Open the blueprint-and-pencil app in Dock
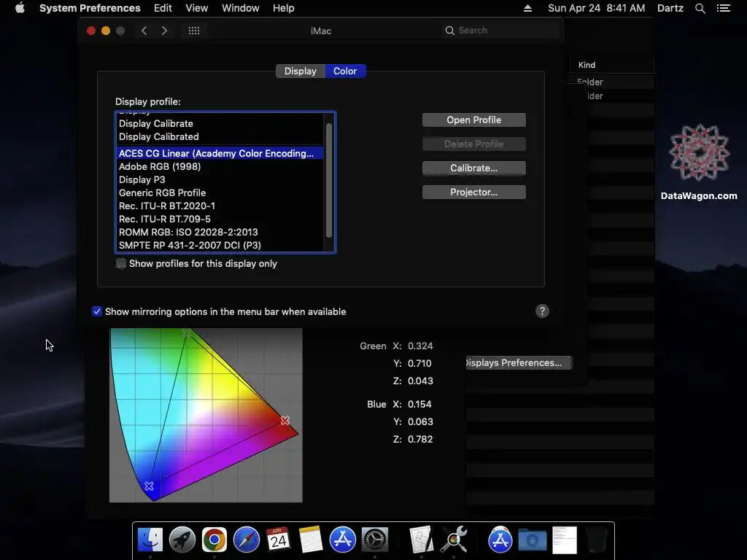The height and width of the screenshot is (560, 747). point(421,540)
